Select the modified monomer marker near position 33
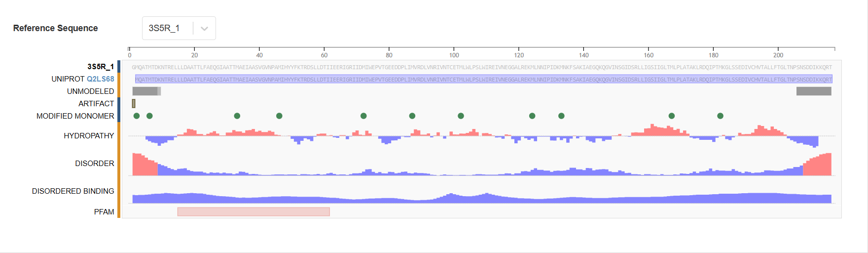The image size is (868, 253). tap(237, 116)
